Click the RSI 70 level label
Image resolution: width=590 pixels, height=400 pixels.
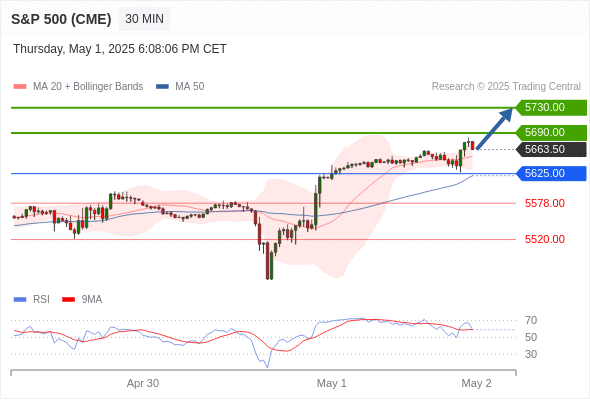[x=531, y=321]
